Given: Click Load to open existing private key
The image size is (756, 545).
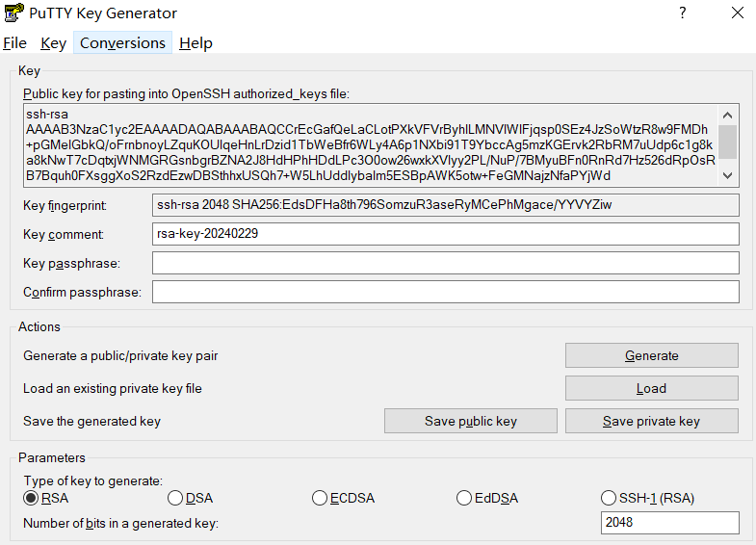Looking at the screenshot, I should coord(651,388).
